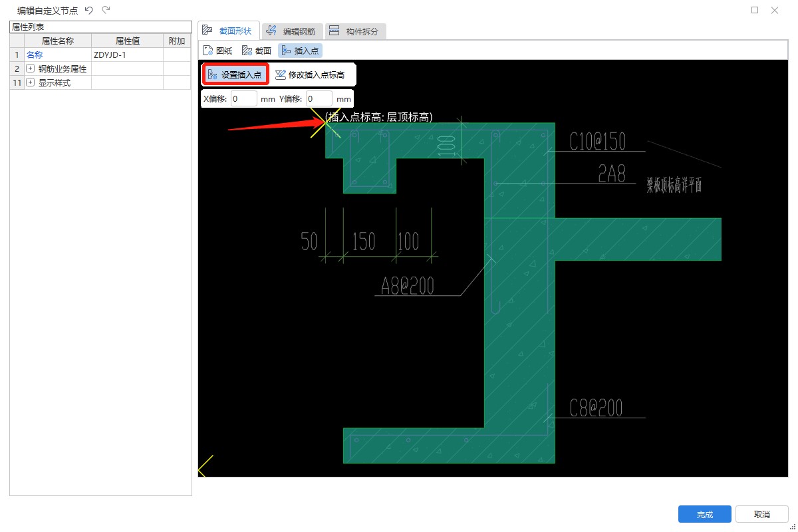Click the 2A8 rebar label
This screenshot has height=532, width=798.
click(x=612, y=174)
